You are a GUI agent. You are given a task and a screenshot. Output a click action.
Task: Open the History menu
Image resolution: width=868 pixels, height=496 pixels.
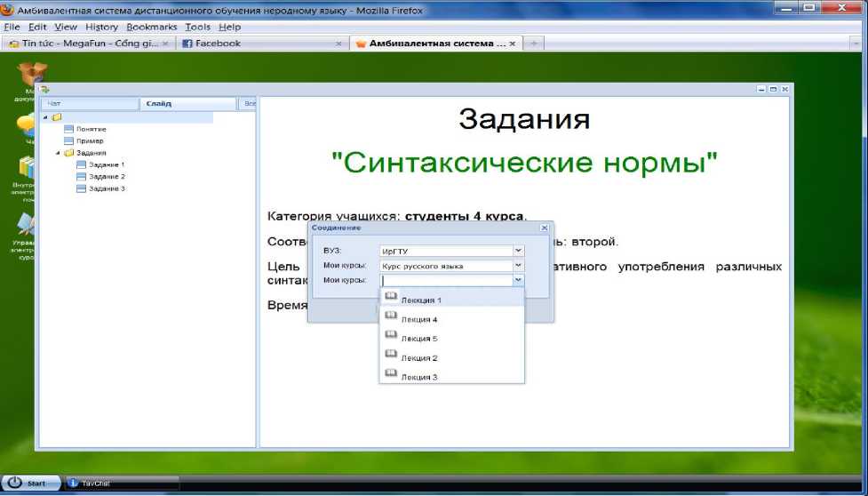coord(101,28)
